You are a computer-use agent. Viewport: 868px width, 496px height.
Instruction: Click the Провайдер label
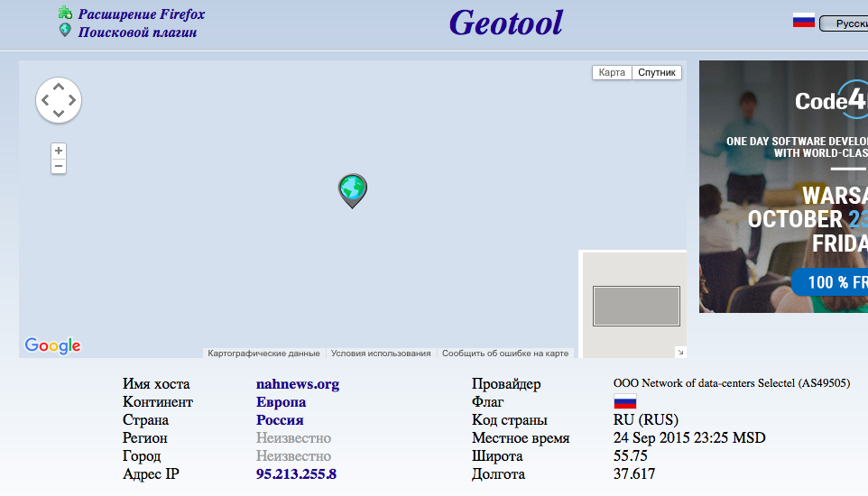pos(506,383)
